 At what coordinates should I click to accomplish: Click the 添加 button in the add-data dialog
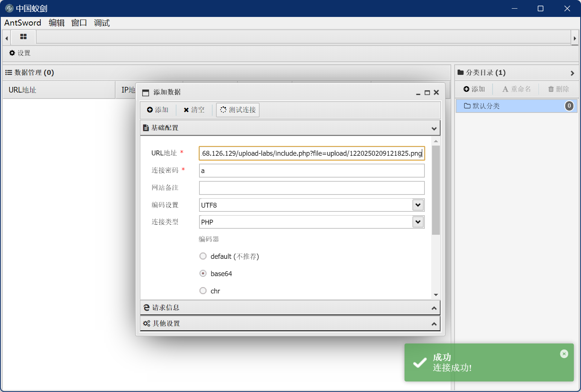coord(158,110)
